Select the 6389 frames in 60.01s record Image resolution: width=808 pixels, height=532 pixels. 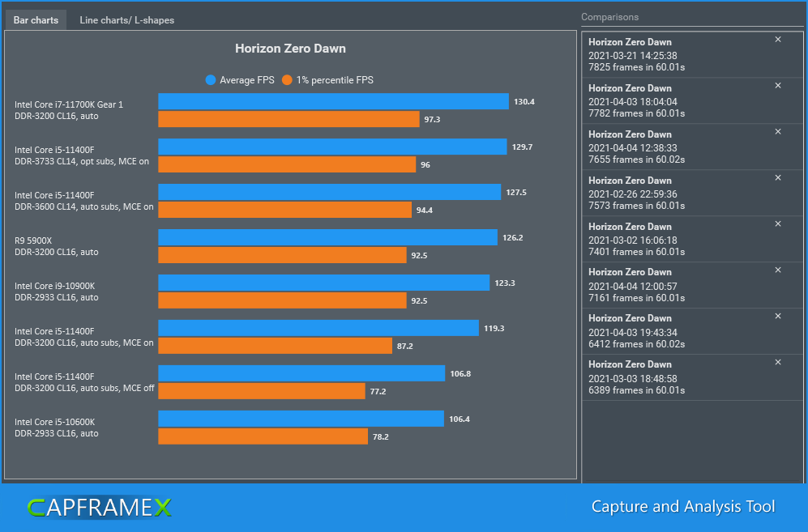[x=692, y=377]
